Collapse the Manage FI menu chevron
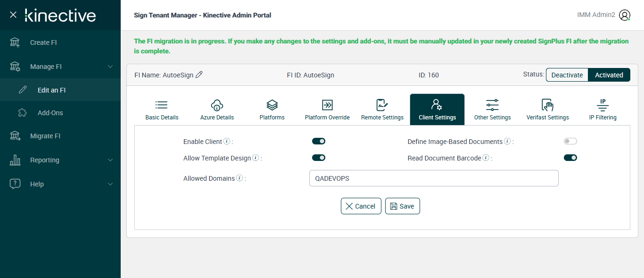Viewport: 644px width, 278px height. click(110, 67)
